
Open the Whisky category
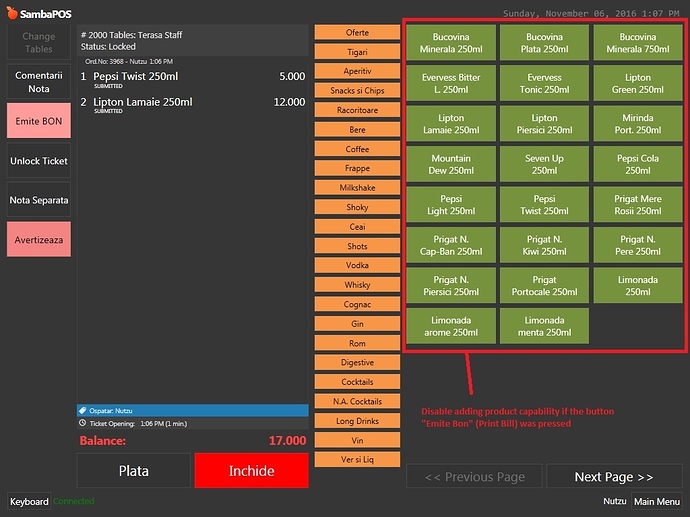pyautogui.click(x=357, y=285)
